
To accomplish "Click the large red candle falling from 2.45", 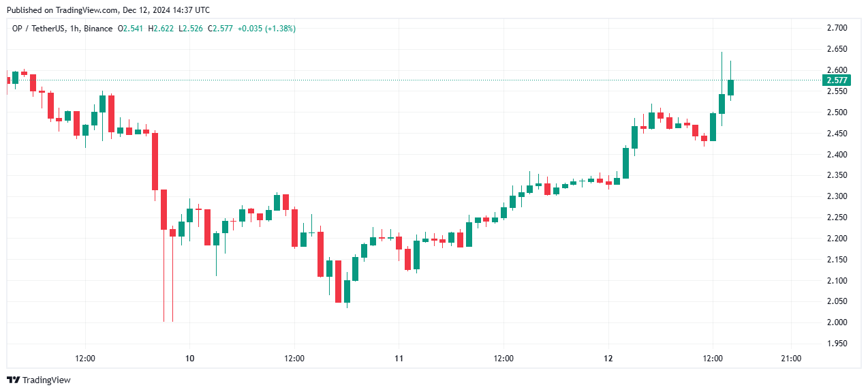I will tap(155, 162).
